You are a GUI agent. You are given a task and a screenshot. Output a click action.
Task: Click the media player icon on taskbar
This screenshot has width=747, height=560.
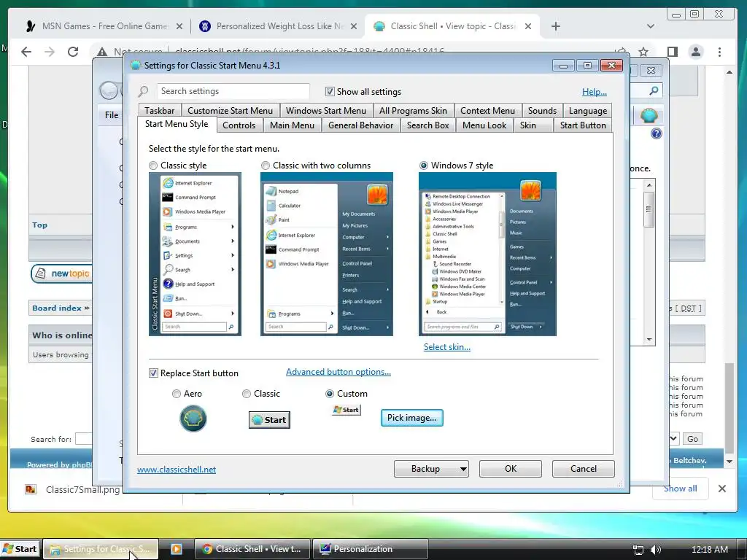177,549
